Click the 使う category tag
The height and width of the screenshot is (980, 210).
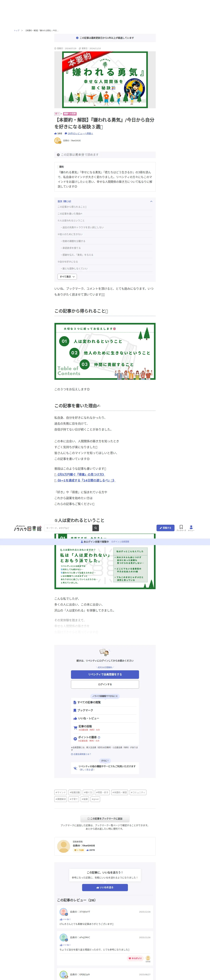pos(57,114)
